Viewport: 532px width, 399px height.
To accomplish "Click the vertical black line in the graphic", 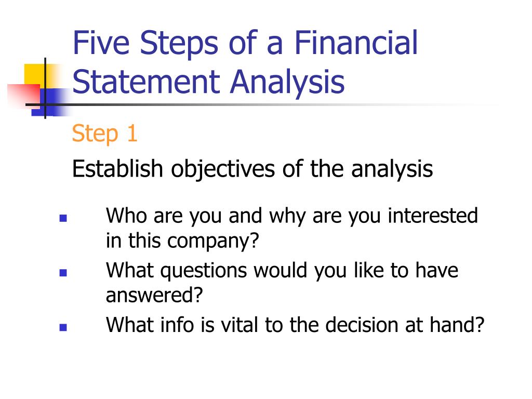I will point(45,88).
